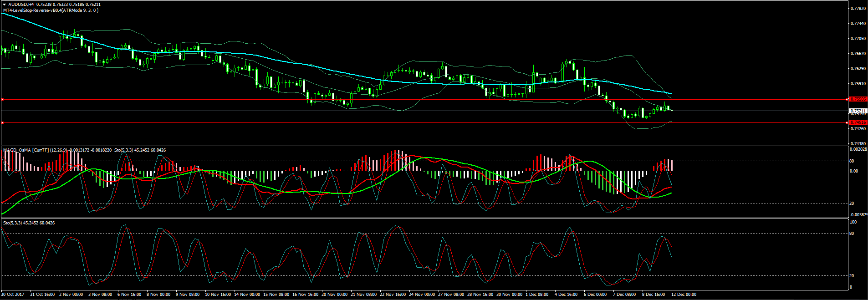Click the 0.74380 price axis label

(858, 143)
